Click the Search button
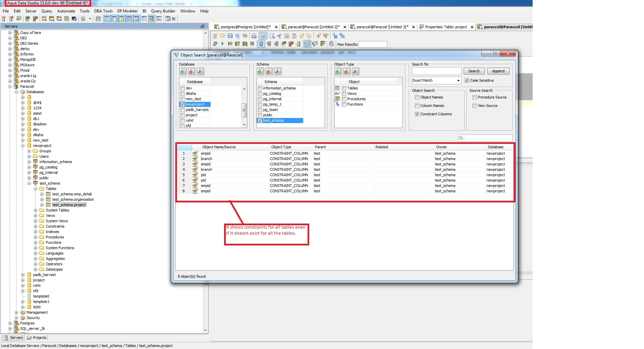Viewport: 644px width, 349px height. (x=474, y=71)
